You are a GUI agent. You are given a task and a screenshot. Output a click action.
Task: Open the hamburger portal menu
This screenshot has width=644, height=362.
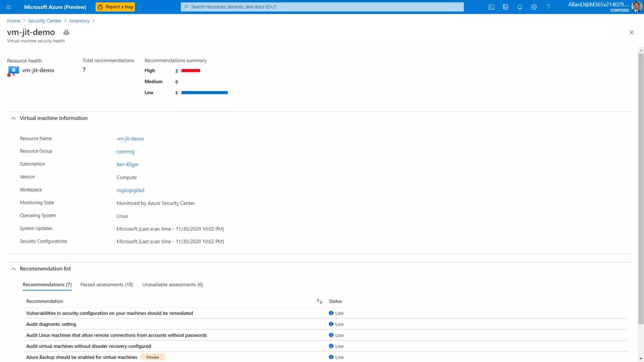[x=8, y=7]
